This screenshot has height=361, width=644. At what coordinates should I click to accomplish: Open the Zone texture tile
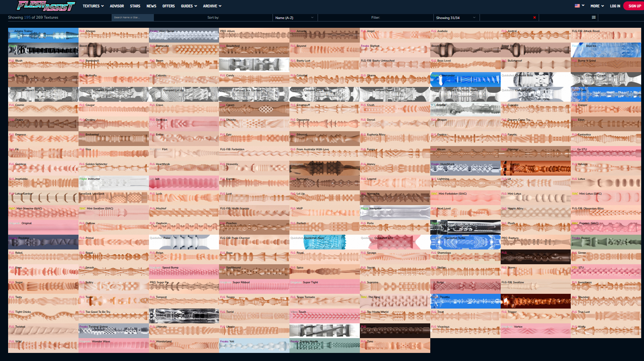coord(395,346)
